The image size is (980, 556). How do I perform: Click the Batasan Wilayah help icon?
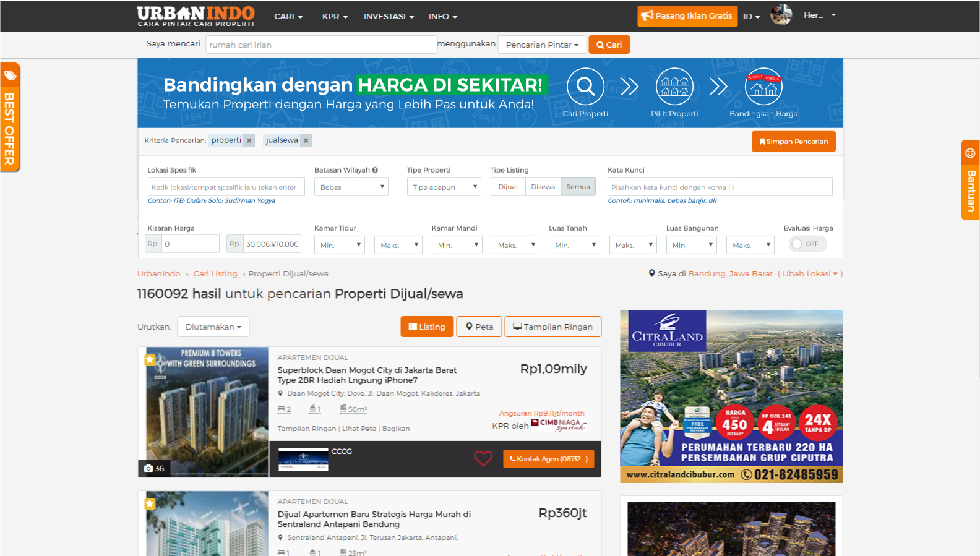[x=375, y=170]
